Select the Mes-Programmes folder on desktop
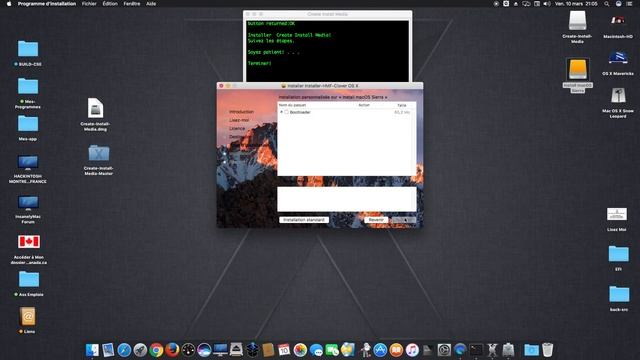640x360 pixels. coord(28,86)
